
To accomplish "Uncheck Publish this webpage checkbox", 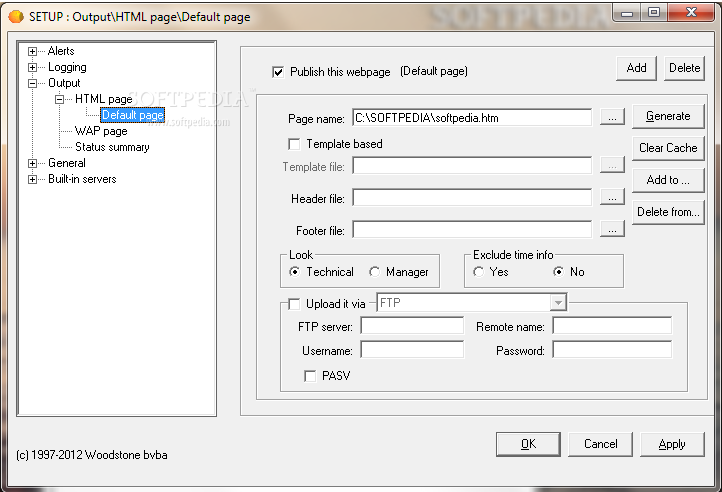I will tap(278, 72).
